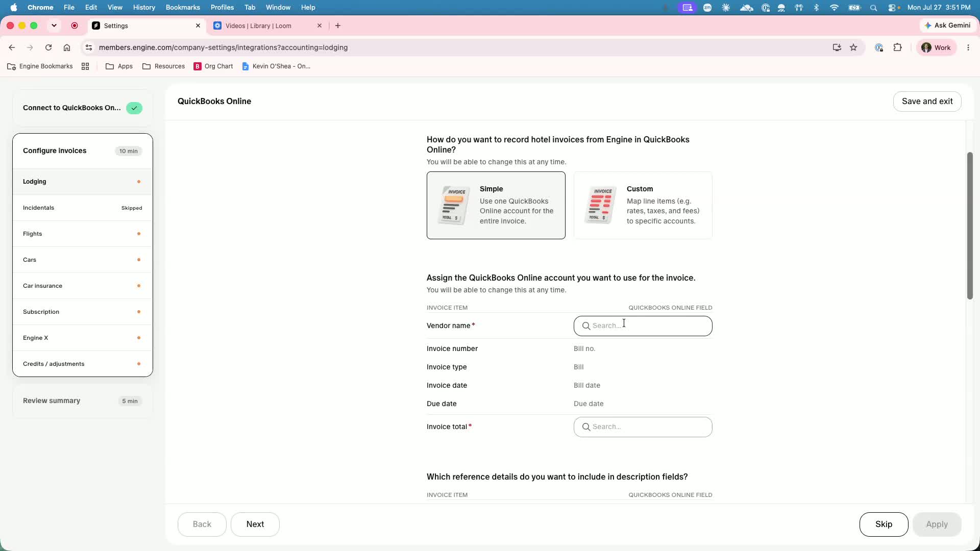Open the Bluetooth status menu

pos(816,8)
